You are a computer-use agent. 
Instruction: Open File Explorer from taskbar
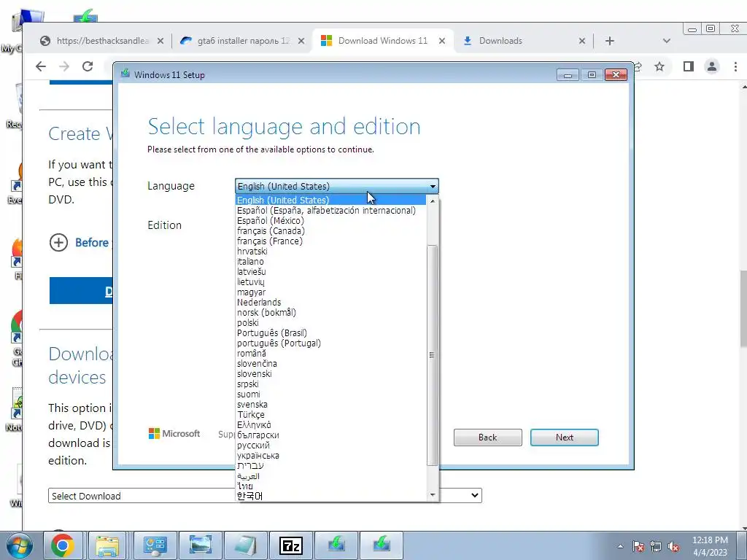pos(107,545)
